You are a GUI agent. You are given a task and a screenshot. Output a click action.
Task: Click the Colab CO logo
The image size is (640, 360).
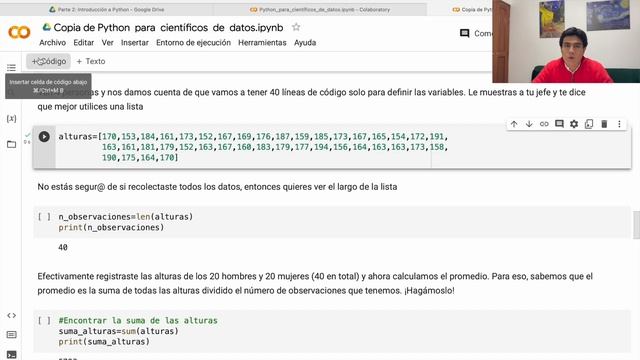click(x=19, y=32)
